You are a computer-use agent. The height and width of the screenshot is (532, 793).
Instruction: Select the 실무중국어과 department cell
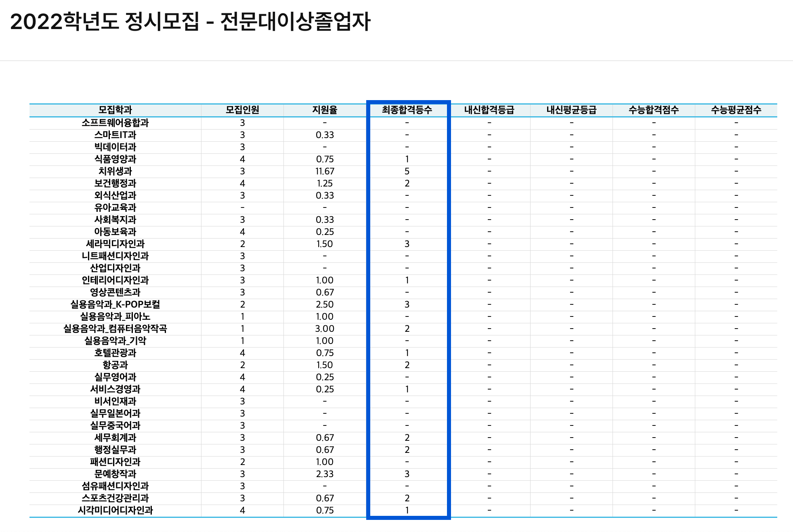[x=115, y=425]
